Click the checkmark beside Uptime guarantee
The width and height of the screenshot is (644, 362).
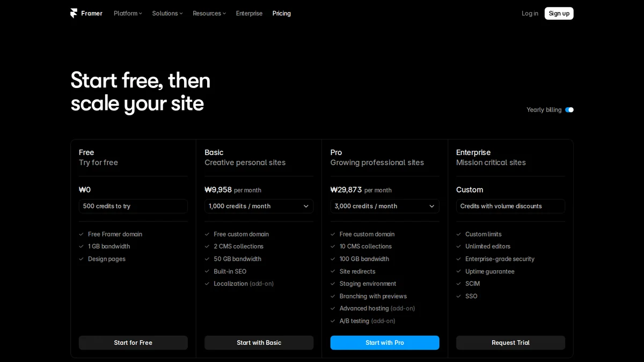(459, 271)
